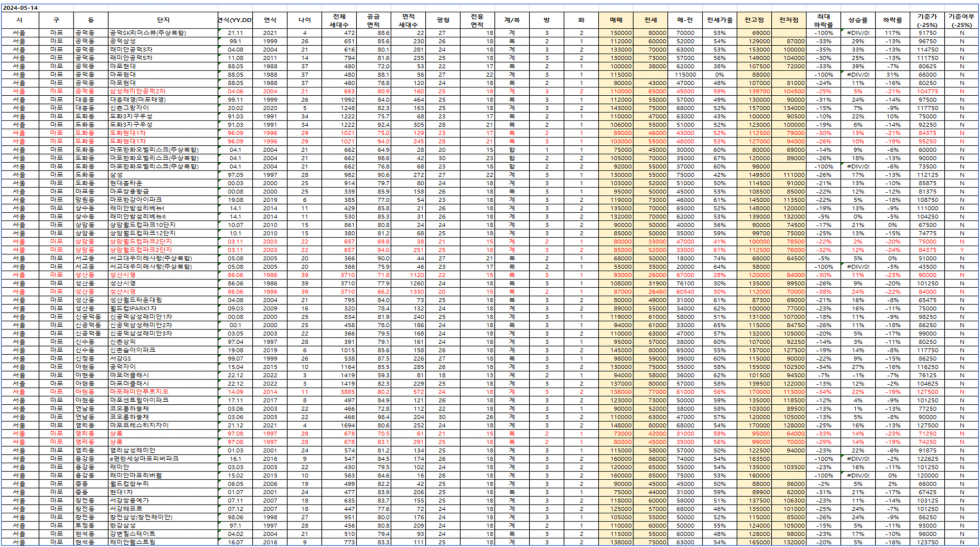Click the 구 column header

coord(56,20)
